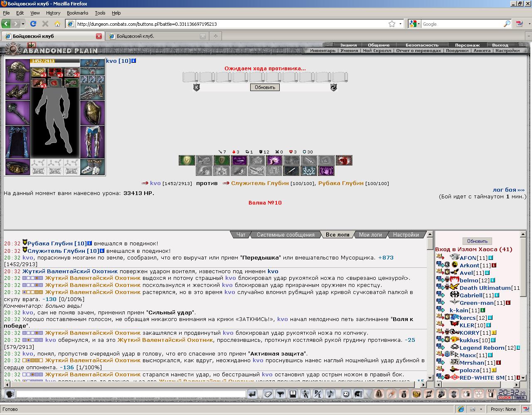Screen dimensions: 532x415
Task: Click the player name Death Ultimatum
Action: [x=485, y=288]
